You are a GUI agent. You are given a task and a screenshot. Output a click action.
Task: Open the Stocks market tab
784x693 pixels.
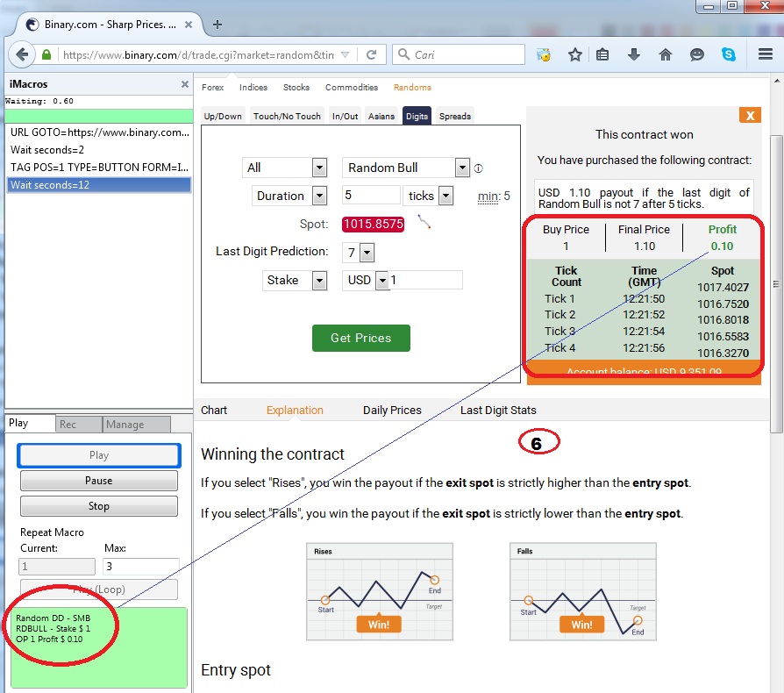(x=296, y=87)
